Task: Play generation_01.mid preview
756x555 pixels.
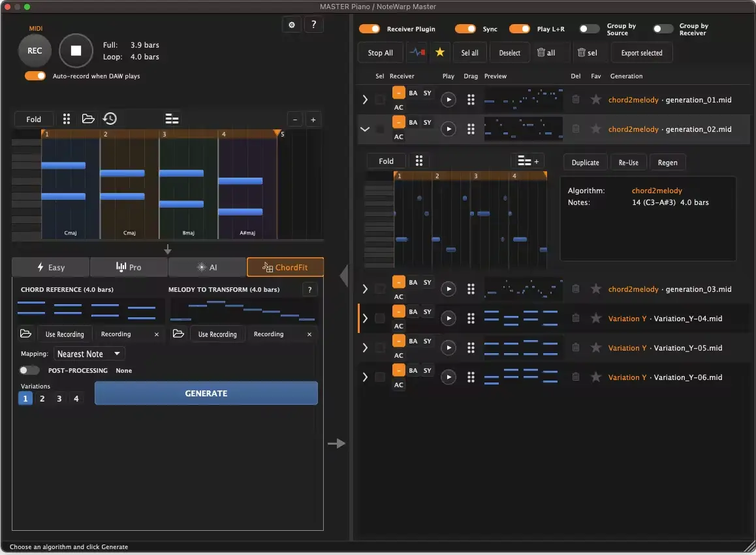Action: 449,100
